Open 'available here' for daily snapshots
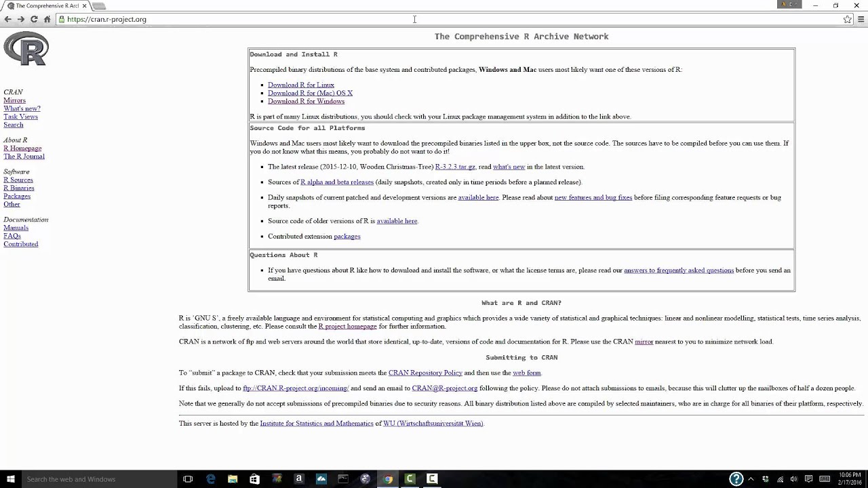 (478, 197)
